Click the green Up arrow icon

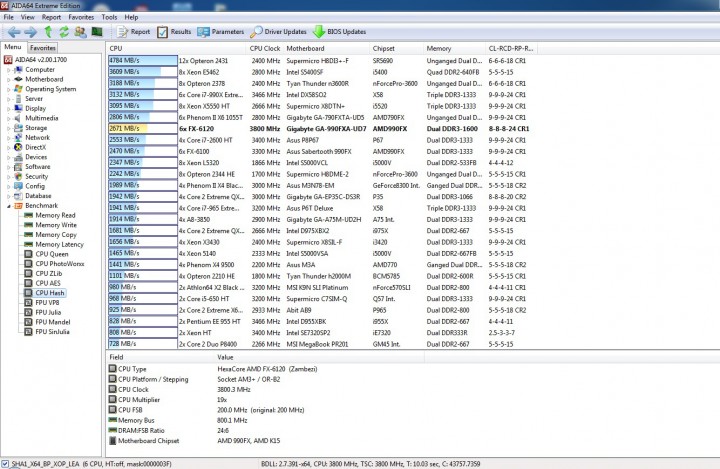pos(48,32)
